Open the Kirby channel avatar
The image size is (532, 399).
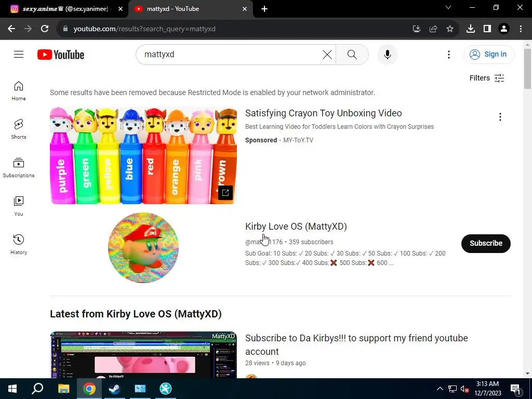143,248
